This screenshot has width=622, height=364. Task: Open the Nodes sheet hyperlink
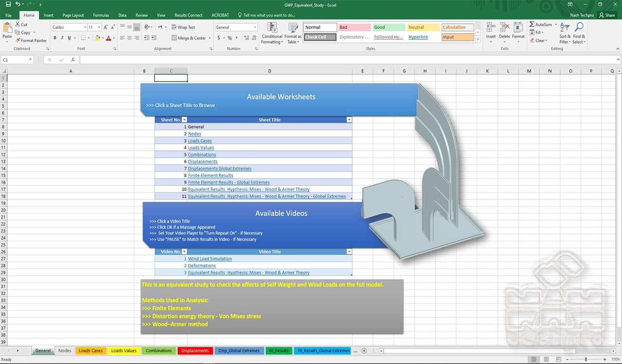(x=194, y=134)
